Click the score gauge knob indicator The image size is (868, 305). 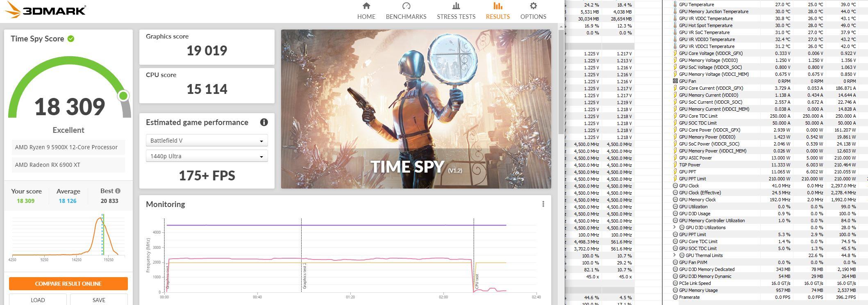coord(123,96)
